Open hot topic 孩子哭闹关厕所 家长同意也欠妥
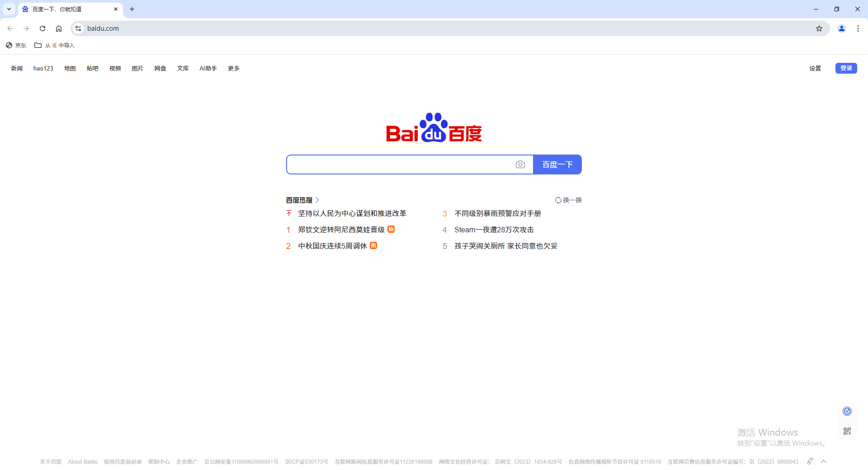The width and height of the screenshot is (868, 470). pyautogui.click(x=506, y=246)
